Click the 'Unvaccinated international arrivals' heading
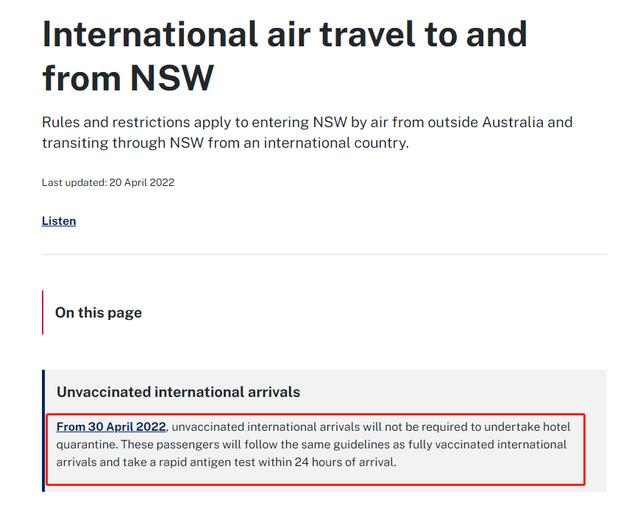The height and width of the screenshot is (508, 640). click(178, 392)
